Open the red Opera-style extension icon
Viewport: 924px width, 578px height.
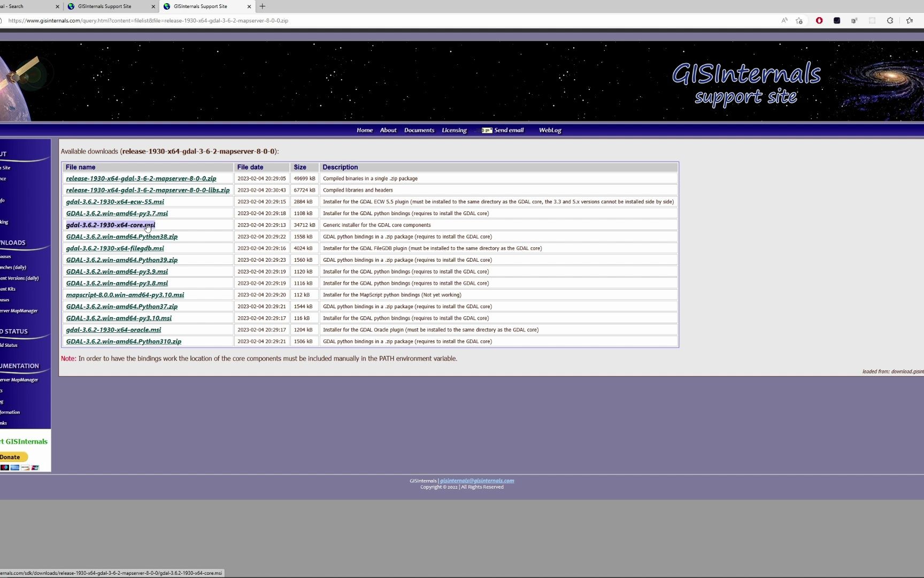pos(819,20)
